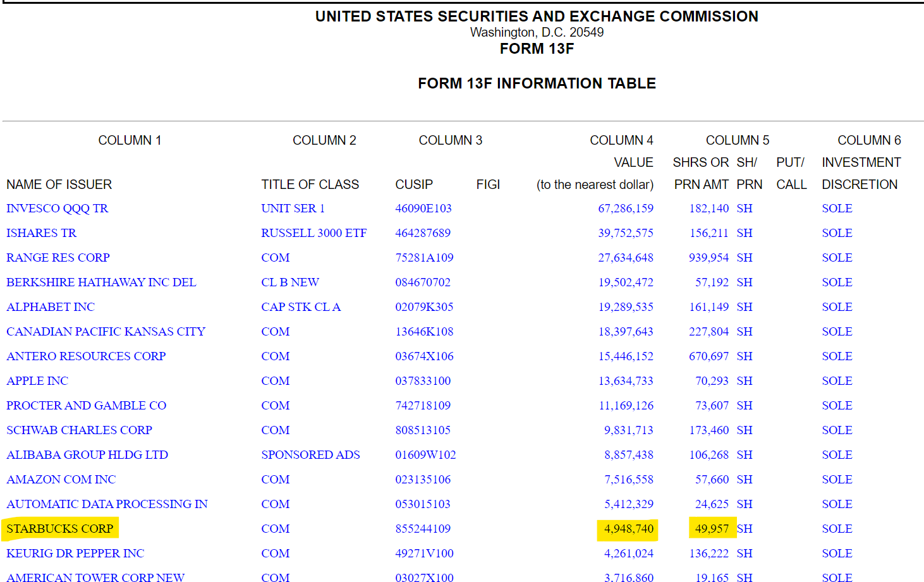This screenshot has height=582, width=924.
Task: Select highlighted STARBUCKS CORP issuer name
Action: click(x=60, y=529)
